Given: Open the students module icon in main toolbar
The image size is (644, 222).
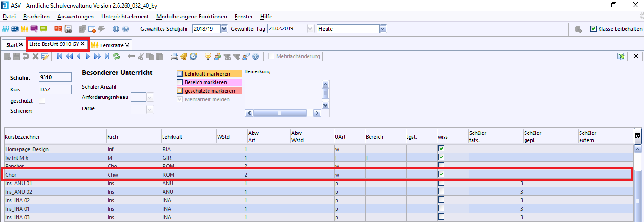Looking at the screenshot, I should (x=7, y=29).
